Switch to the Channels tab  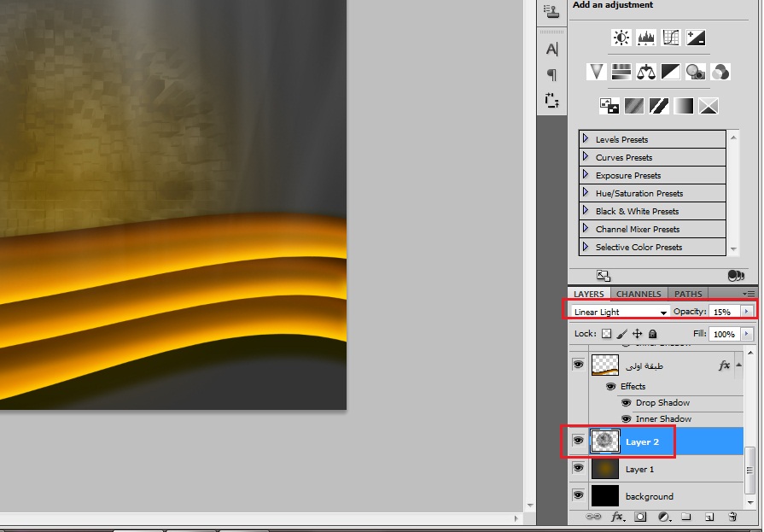pos(639,294)
